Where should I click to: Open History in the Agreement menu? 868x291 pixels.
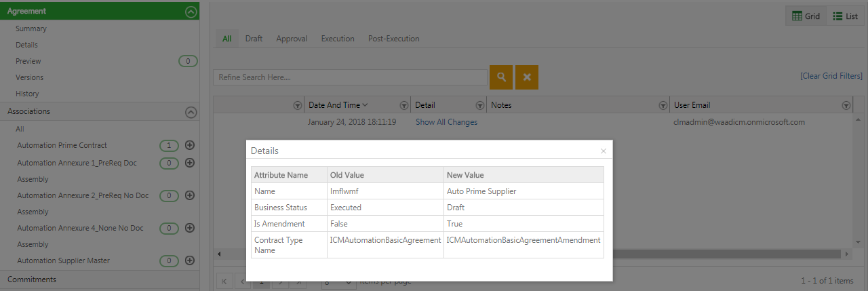tap(27, 94)
